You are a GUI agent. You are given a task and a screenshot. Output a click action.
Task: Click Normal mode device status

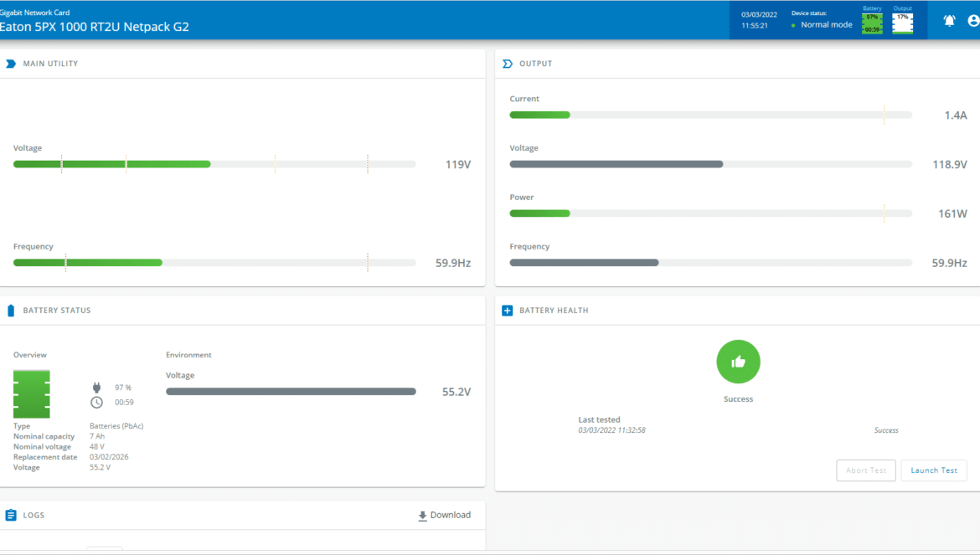click(826, 25)
